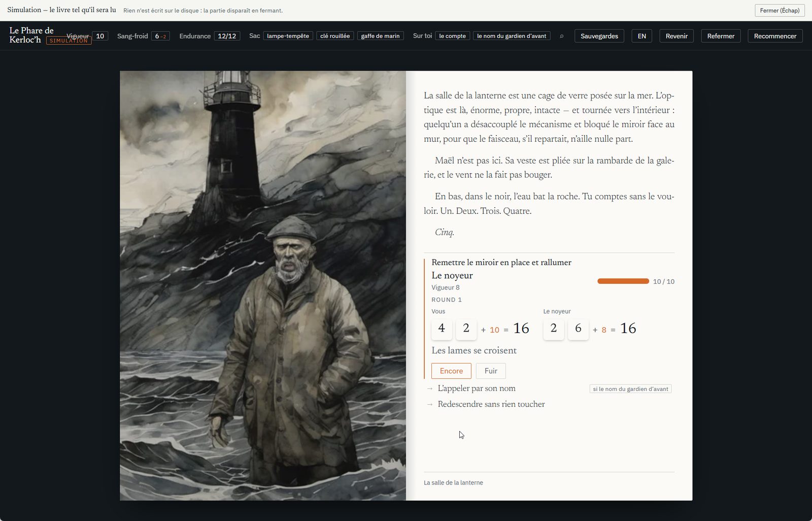Click the Sang-froid value 6
812x521 pixels.
click(160, 36)
